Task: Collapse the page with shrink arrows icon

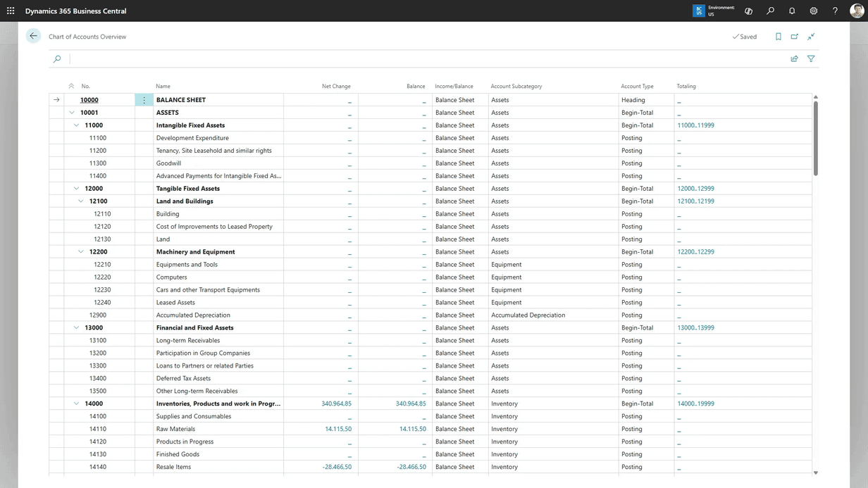Action: point(811,37)
